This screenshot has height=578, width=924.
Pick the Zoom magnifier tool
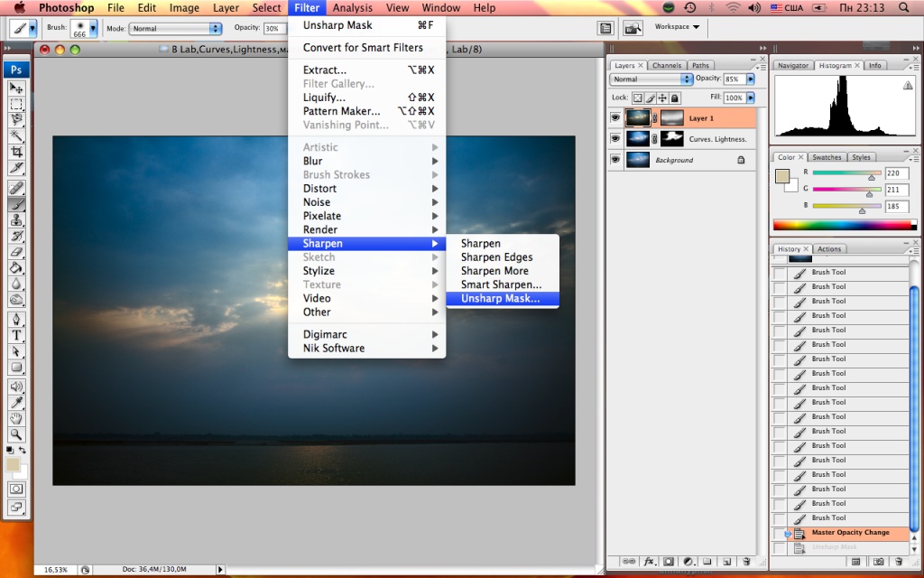(16, 434)
